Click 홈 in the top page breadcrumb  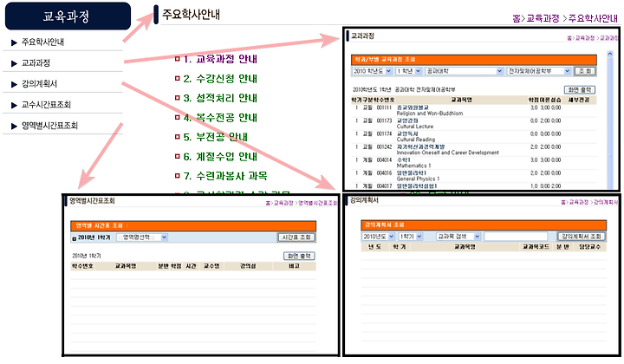(x=517, y=18)
